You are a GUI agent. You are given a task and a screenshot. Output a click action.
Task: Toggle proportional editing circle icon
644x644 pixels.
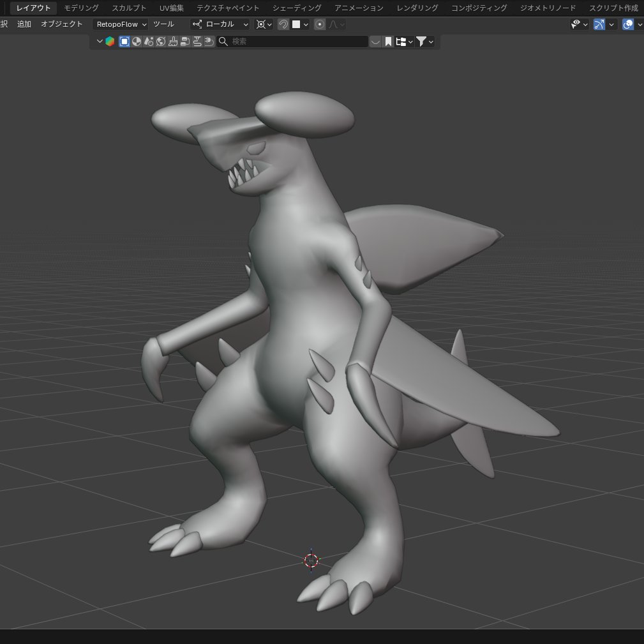point(320,24)
